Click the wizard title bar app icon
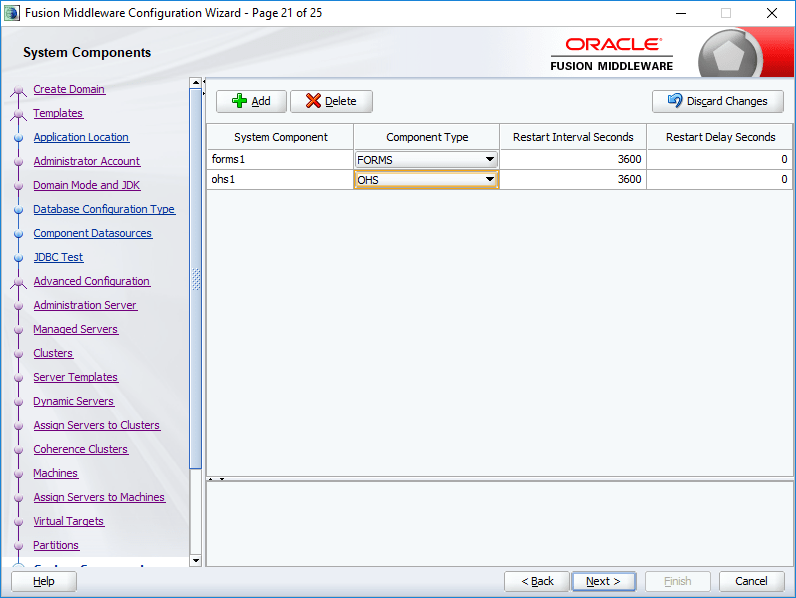The image size is (796, 598). (12, 13)
